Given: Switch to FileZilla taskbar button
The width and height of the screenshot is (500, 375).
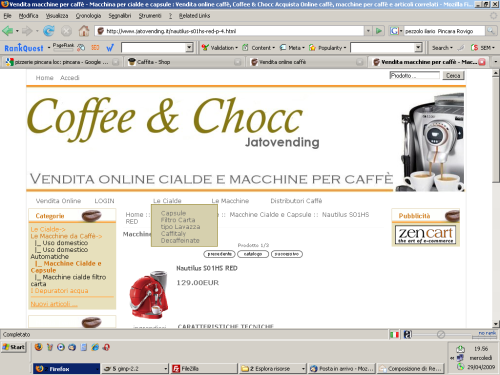Looking at the screenshot, I should pyautogui.click(x=204, y=368).
